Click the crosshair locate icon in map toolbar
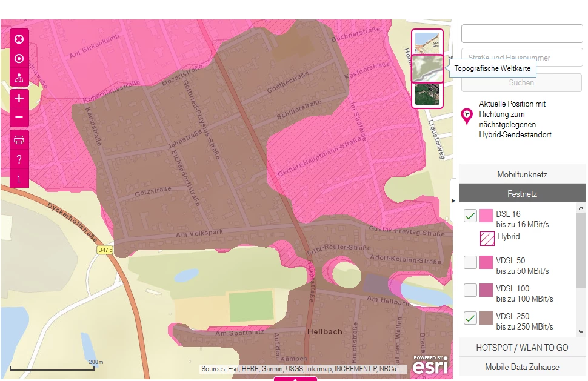 pos(19,39)
